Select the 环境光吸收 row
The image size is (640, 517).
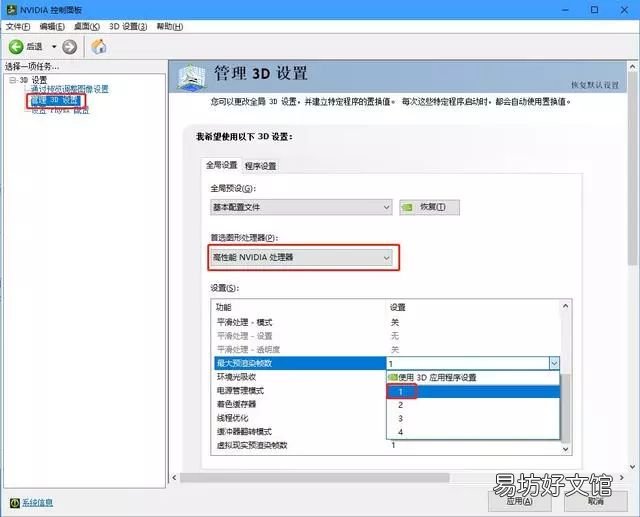pos(300,377)
